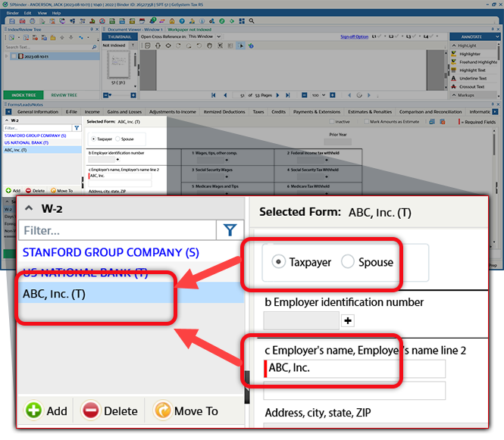Image resolution: width=504 pixels, height=440 pixels.
Task: Click the thumbnail size slider track
Action: pyautogui.click(x=121, y=95)
